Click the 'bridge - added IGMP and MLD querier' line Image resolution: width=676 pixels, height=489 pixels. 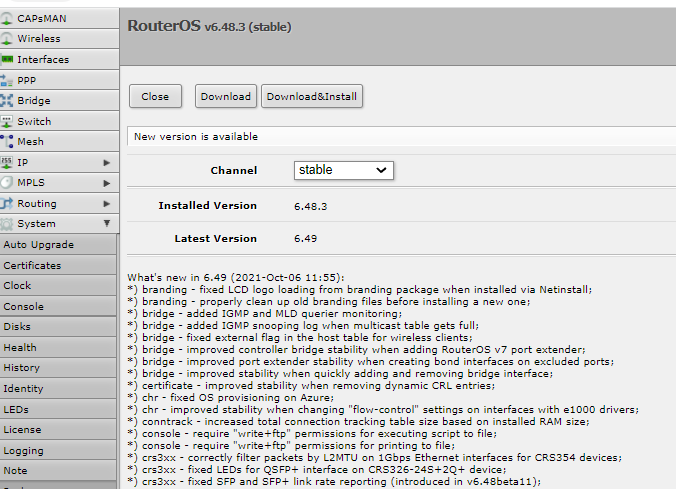pos(265,313)
